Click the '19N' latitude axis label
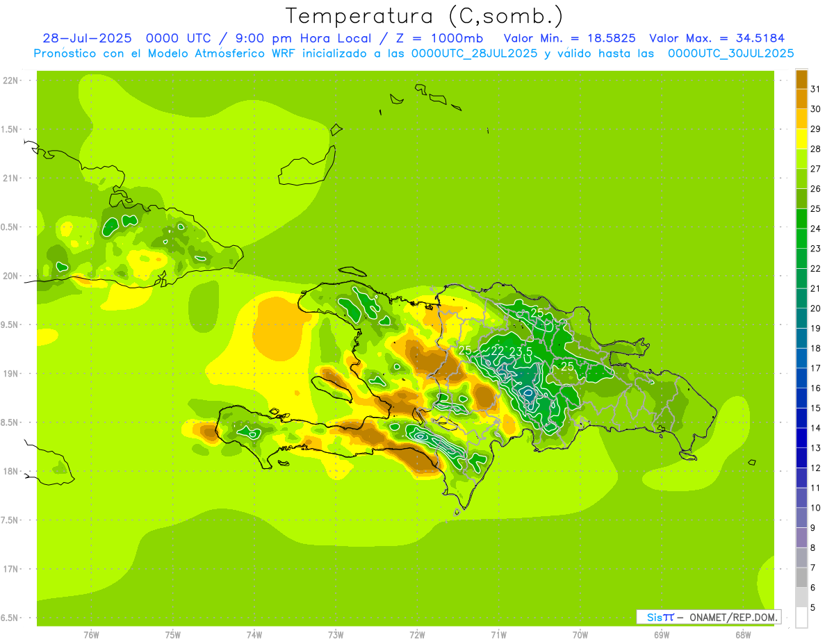The height and width of the screenshot is (644, 834). click(11, 374)
